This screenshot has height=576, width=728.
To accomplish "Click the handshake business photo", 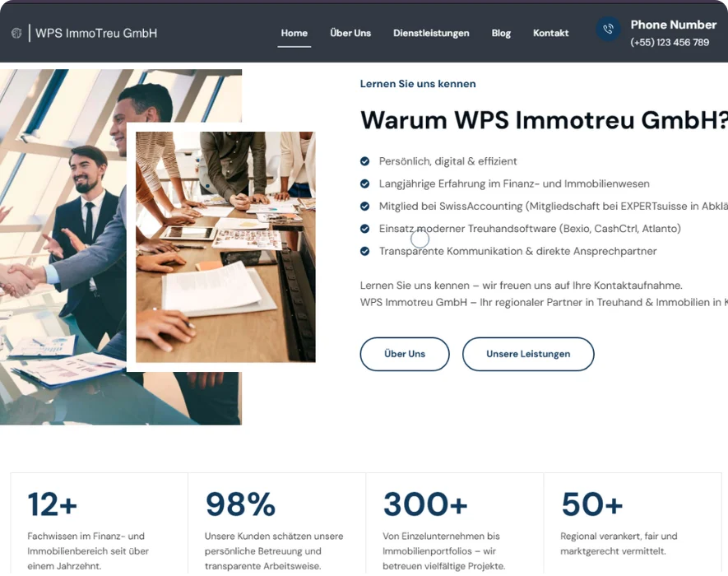I will pos(63,247).
